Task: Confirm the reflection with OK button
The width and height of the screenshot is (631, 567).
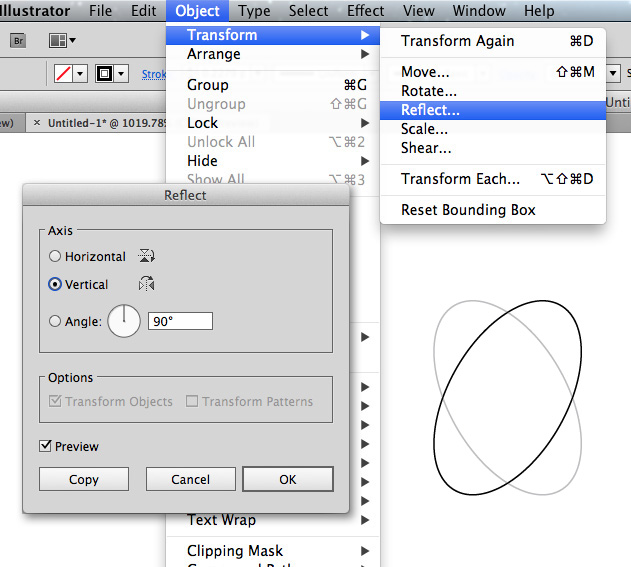Action: (288, 479)
